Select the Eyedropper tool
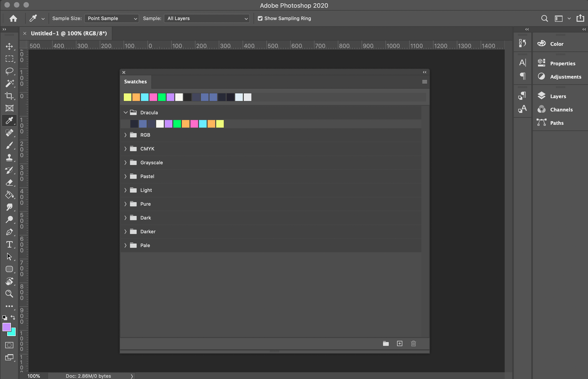 point(9,120)
